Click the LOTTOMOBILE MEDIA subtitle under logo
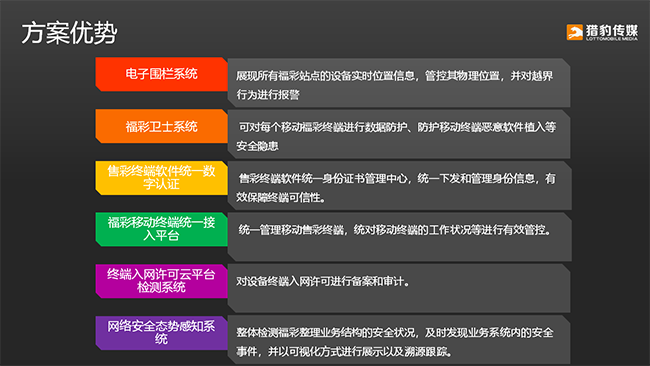This screenshot has width=650, height=366. [612, 39]
